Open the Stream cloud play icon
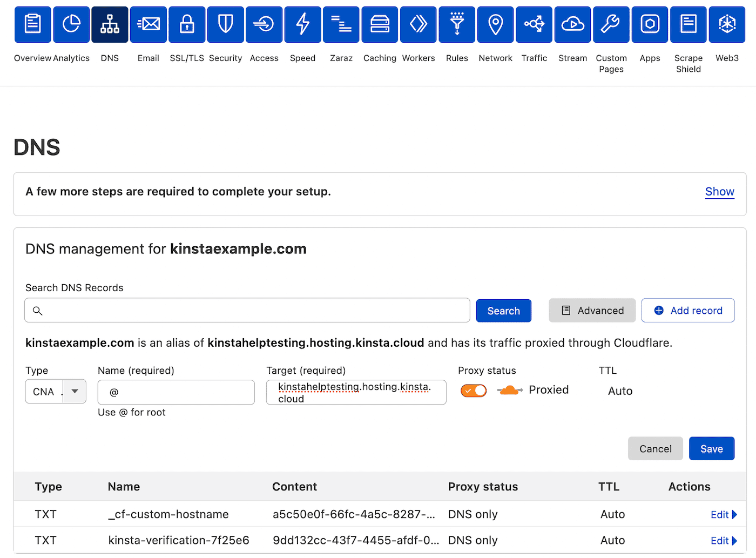Viewport: 756px width, 558px height. coord(572,25)
